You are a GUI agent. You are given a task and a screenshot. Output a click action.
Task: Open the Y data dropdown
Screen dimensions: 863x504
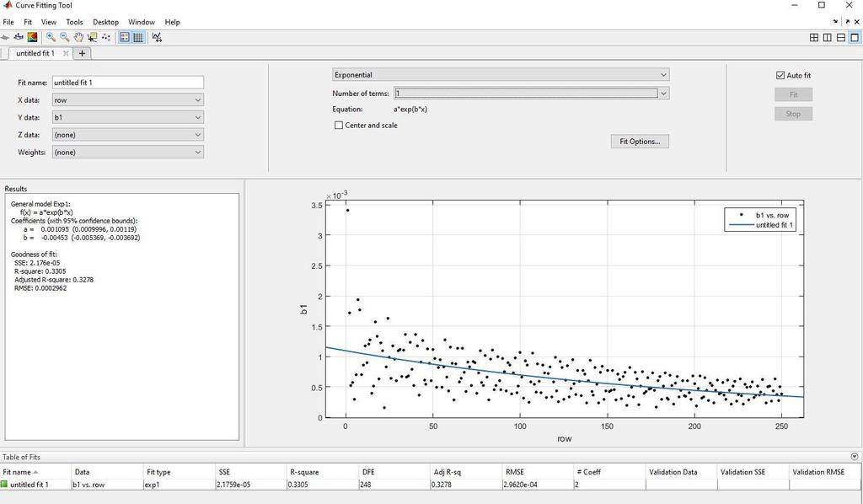tap(128, 117)
